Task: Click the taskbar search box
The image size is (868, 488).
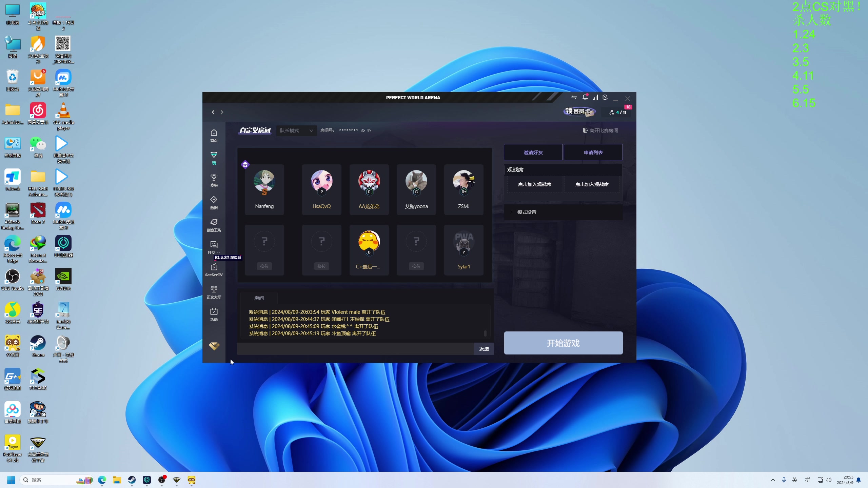Action: click(57, 480)
